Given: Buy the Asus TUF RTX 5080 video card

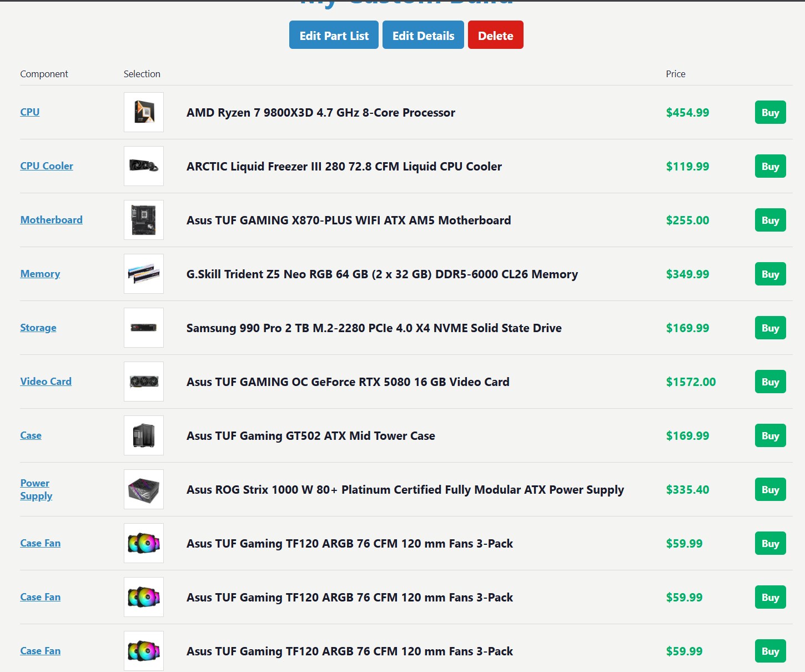Looking at the screenshot, I should (770, 382).
